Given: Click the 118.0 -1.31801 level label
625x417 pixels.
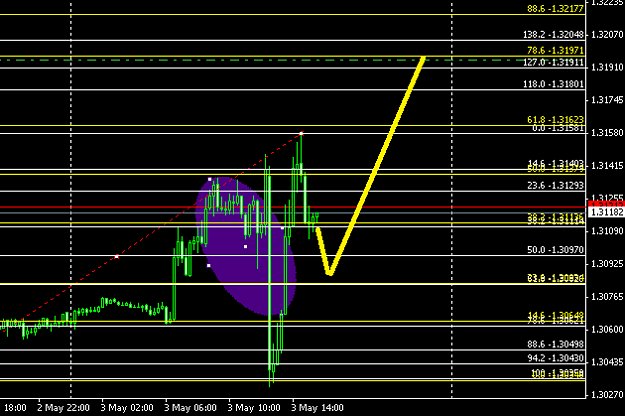Looking at the screenshot, I should click(553, 84).
